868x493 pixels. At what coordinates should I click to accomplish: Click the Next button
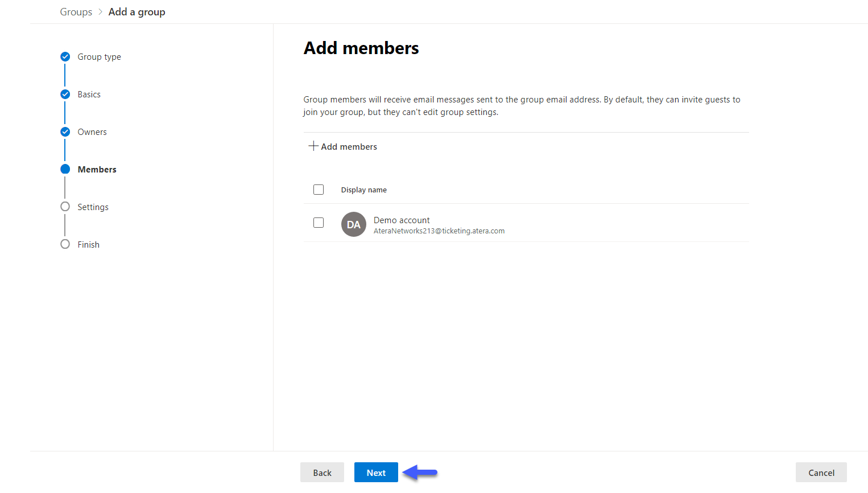pyautogui.click(x=376, y=473)
